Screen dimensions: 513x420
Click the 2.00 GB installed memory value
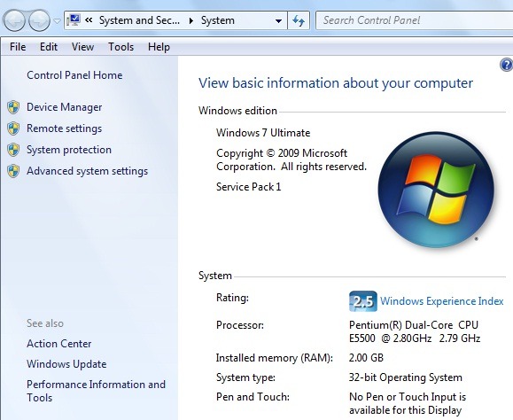[x=366, y=357]
